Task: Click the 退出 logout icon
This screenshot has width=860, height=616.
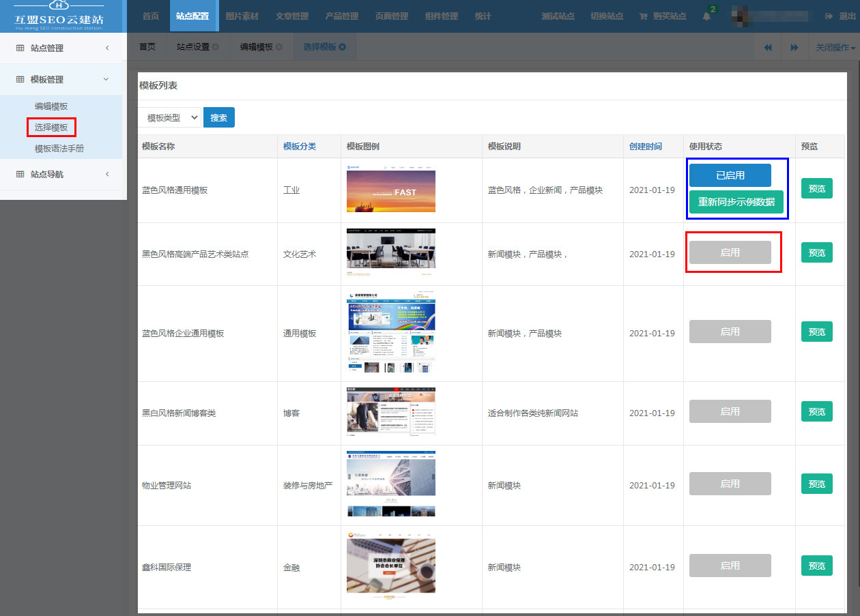Action: 829,16
